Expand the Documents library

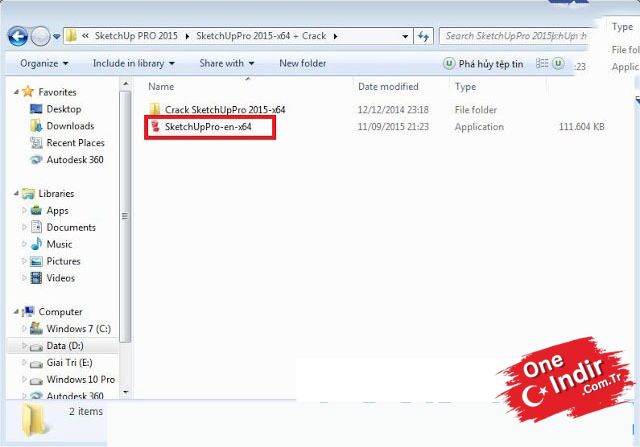[x=24, y=227]
